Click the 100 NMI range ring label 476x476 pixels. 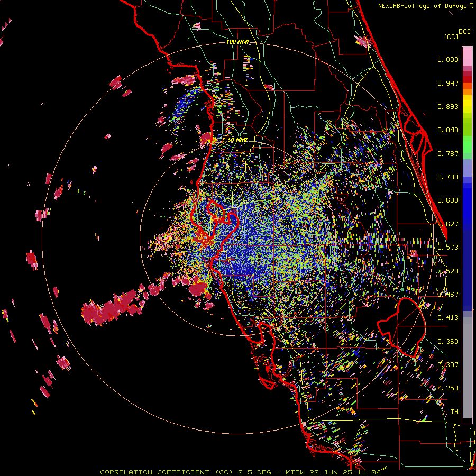click(x=237, y=42)
